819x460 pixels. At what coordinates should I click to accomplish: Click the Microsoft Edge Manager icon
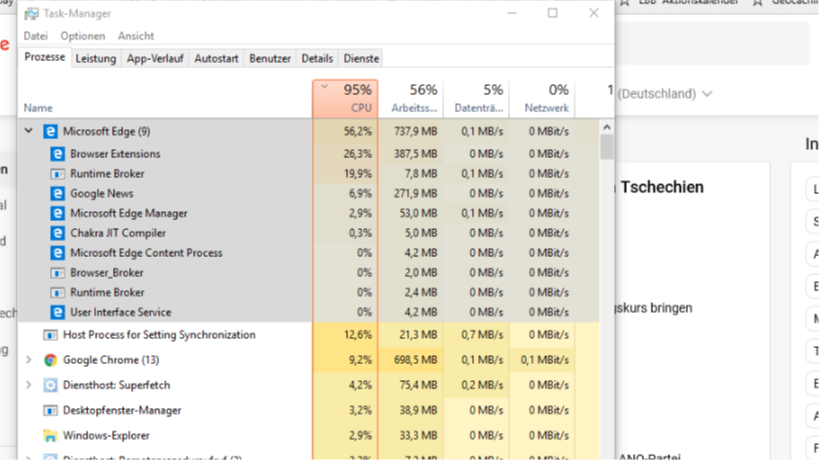click(x=57, y=213)
